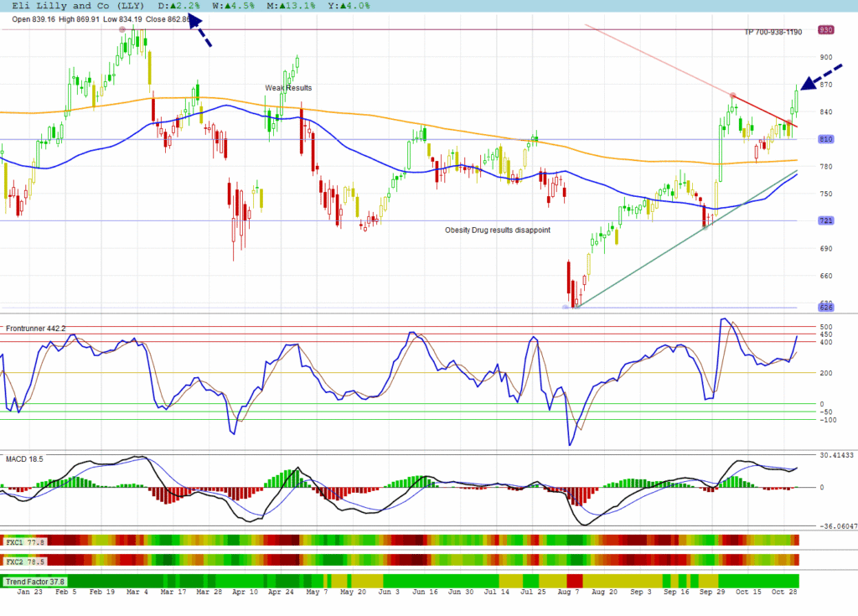Click the Eli Lilly and Co (LLY) title

pos(75,6)
